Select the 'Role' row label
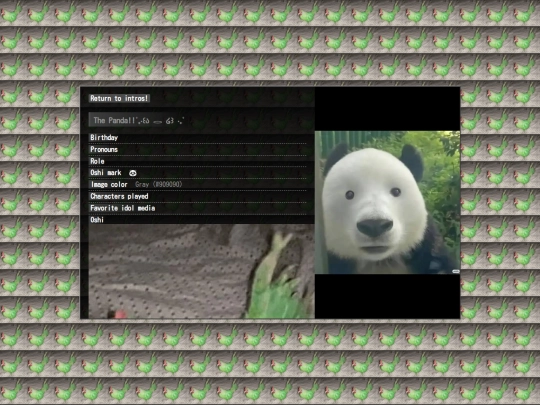The height and width of the screenshot is (405, 540). pyautogui.click(x=97, y=161)
